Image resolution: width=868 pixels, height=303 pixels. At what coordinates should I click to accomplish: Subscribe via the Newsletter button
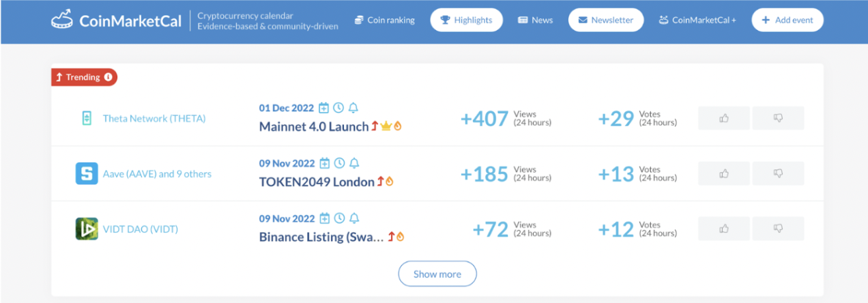(x=605, y=20)
